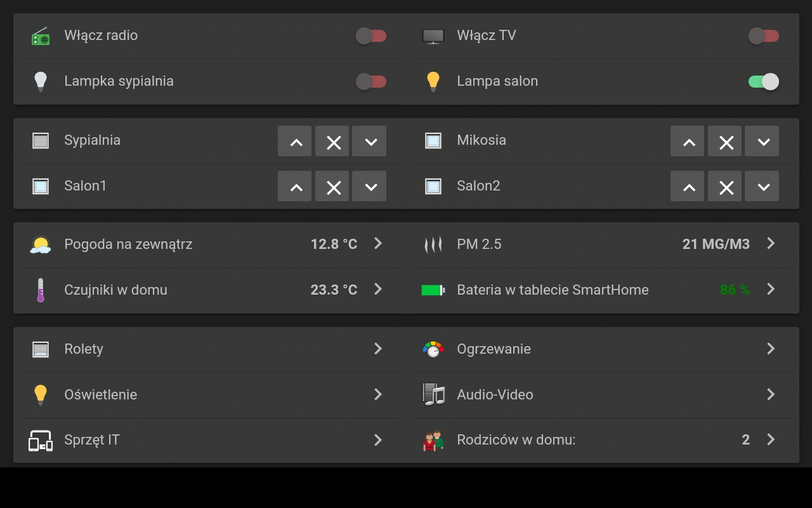Click the yellow bulb beside Lampa salon
The height and width of the screenshot is (508, 812).
tap(433, 81)
